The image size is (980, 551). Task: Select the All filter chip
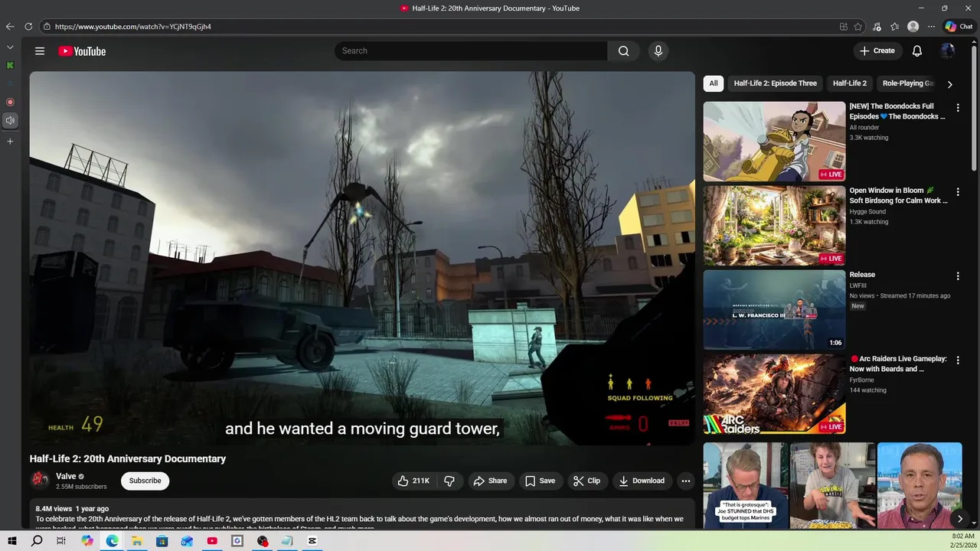click(x=714, y=83)
